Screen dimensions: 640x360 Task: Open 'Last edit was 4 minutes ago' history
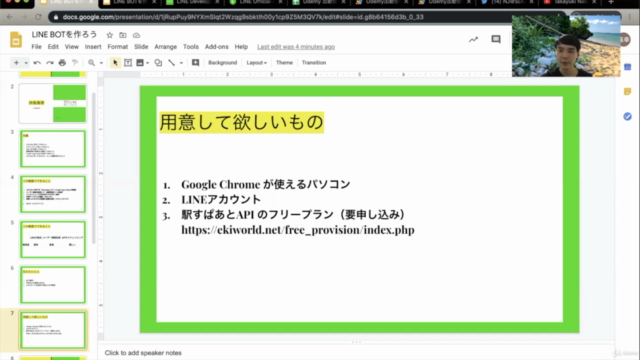[x=296, y=47]
